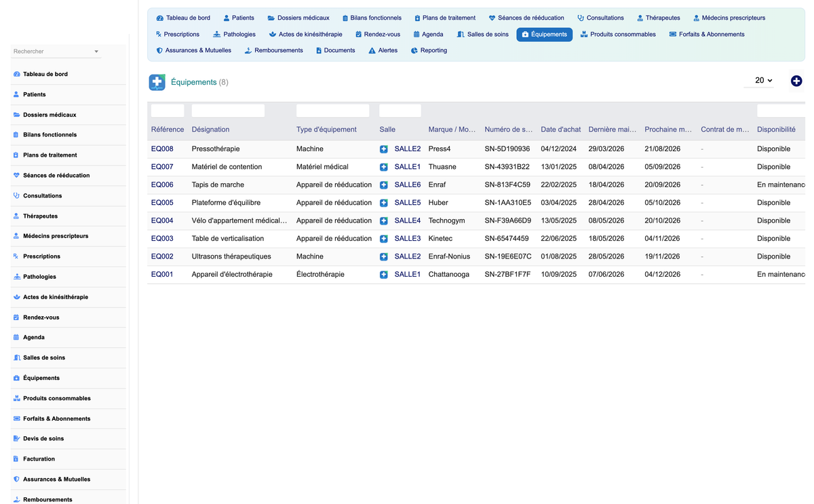Click the Désignation column filter field

228,111
